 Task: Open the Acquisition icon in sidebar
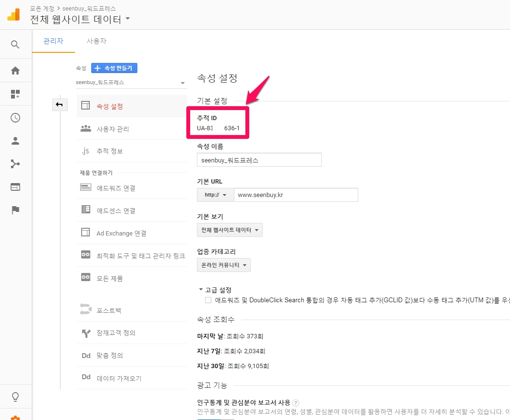coord(15,164)
